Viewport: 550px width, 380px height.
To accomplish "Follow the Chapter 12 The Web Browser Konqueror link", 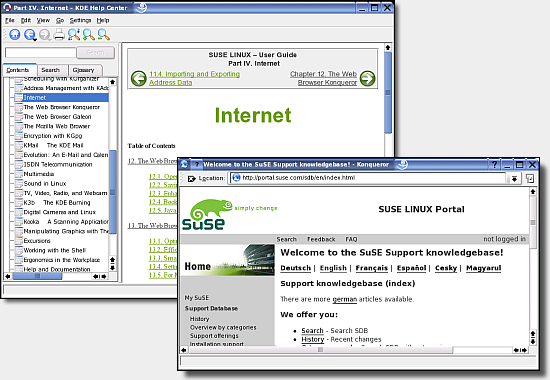I will click(323, 78).
